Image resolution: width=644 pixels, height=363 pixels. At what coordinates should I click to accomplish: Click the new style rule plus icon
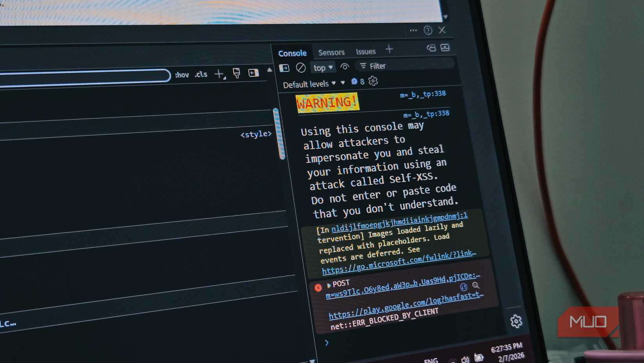pyautogui.click(x=220, y=74)
